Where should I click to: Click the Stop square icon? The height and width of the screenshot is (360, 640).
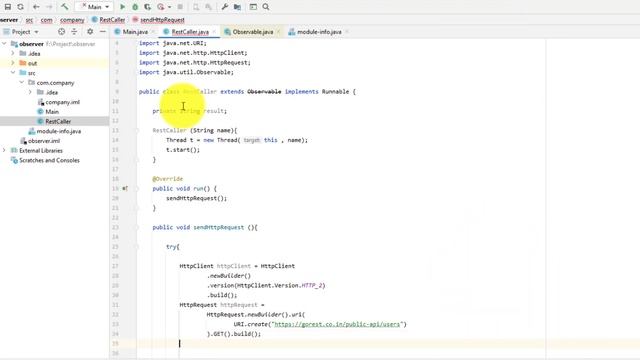(180, 7)
